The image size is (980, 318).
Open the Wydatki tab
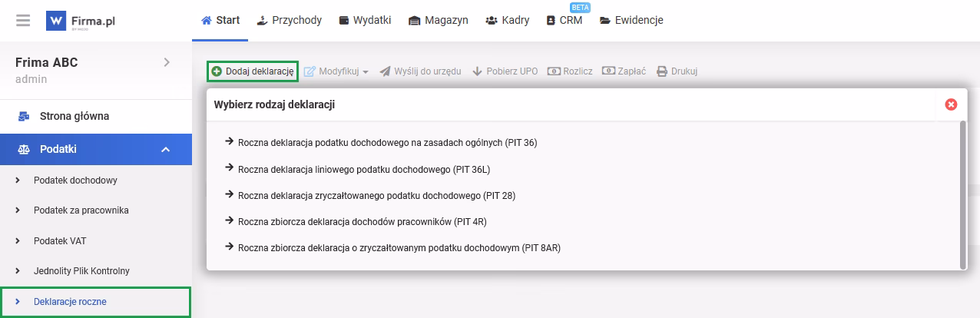coord(364,21)
